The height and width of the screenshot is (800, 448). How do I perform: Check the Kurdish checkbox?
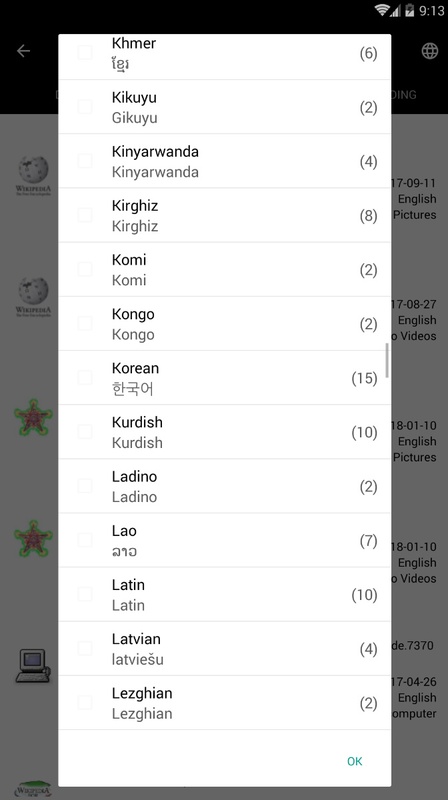85,432
